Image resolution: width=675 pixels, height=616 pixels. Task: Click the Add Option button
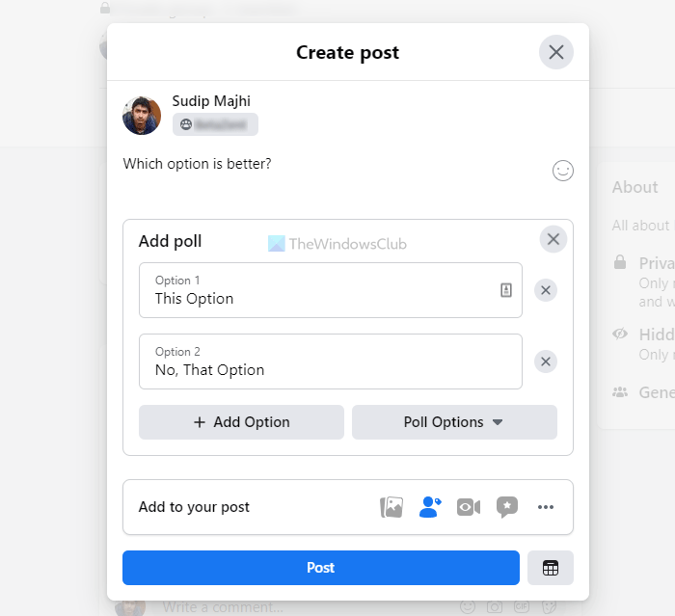tap(241, 422)
